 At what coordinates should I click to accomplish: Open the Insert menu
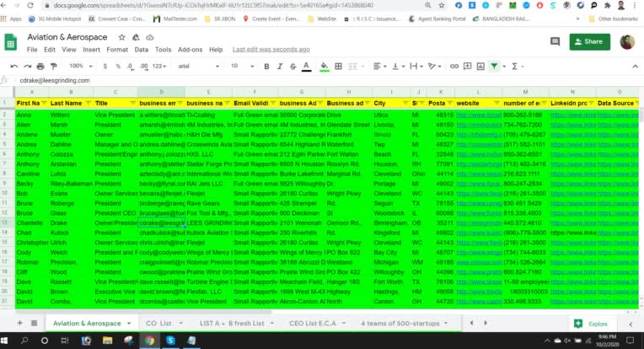91,49
